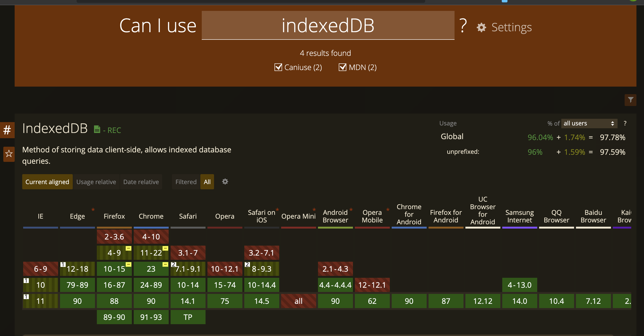Open the IndexedDB spec document icon
The image size is (644, 336).
pos(97,129)
